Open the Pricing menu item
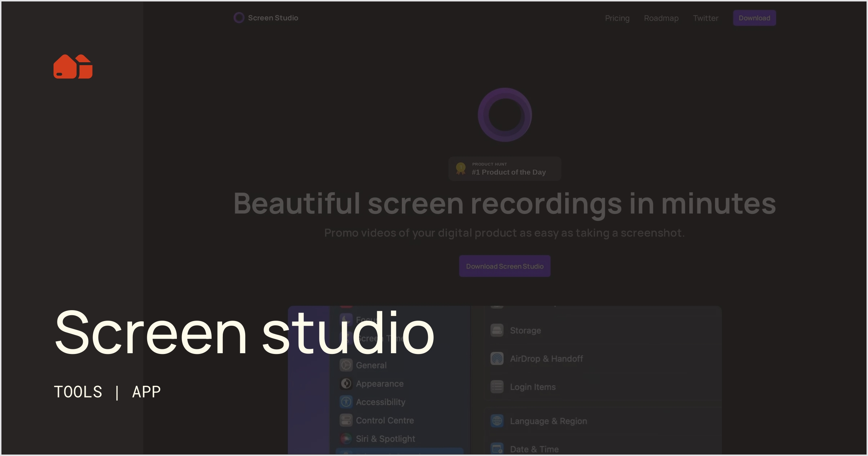The height and width of the screenshot is (456, 868). (617, 18)
